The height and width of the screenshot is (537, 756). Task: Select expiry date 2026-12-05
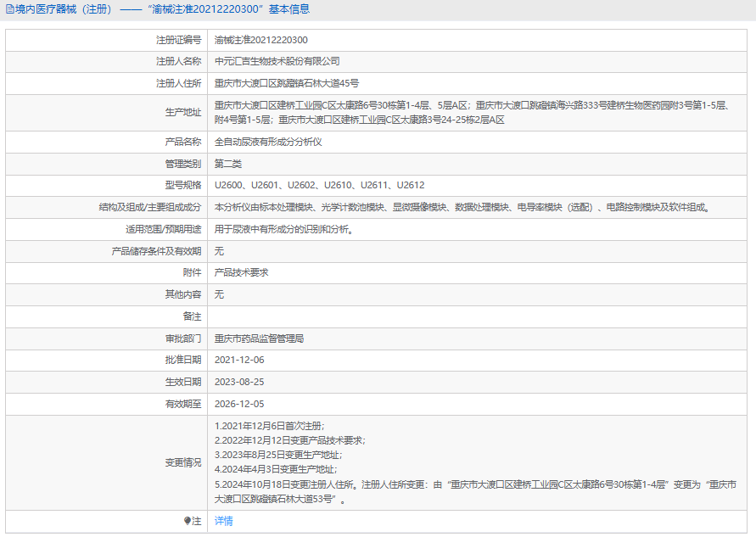point(239,404)
